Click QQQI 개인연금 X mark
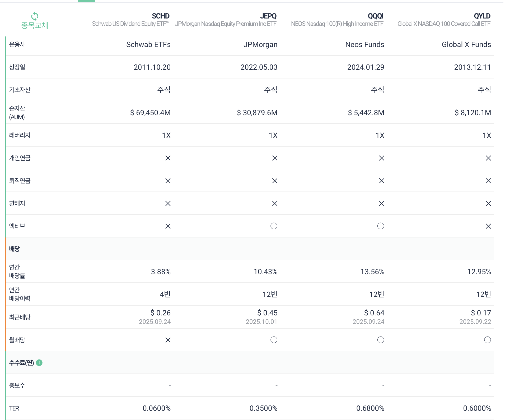The image size is (505, 420). (x=381, y=158)
